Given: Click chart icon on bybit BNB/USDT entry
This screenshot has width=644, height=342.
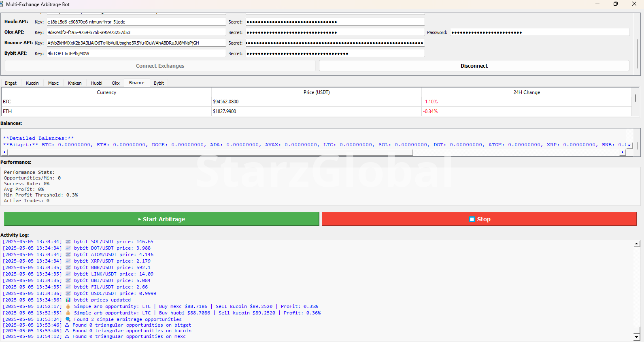Looking at the screenshot, I should coord(68,267).
